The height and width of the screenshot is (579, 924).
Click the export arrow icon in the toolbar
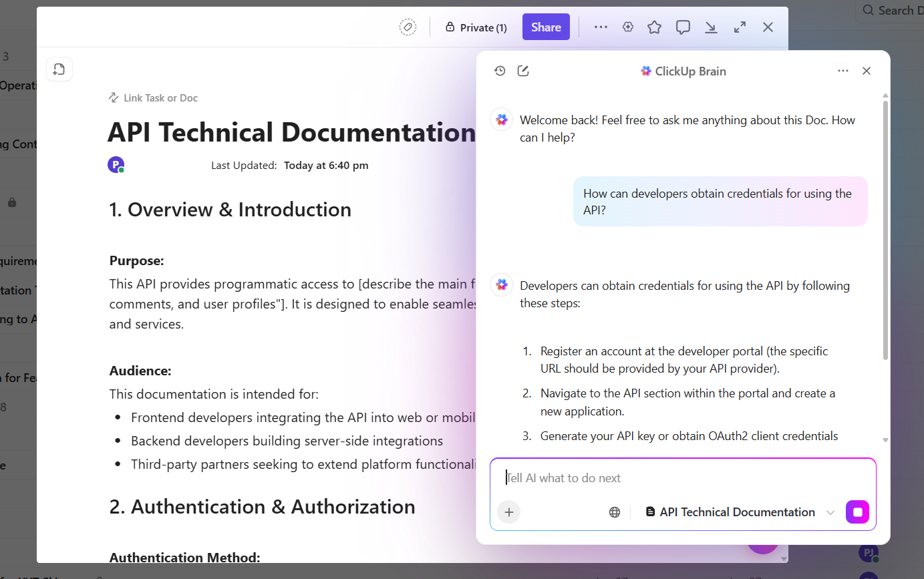click(711, 27)
